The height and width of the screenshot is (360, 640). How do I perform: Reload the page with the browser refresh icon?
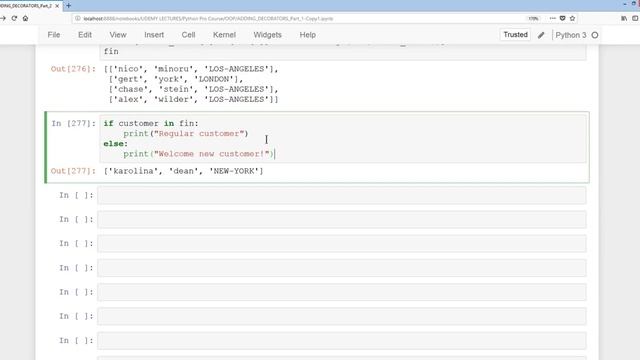14,18
